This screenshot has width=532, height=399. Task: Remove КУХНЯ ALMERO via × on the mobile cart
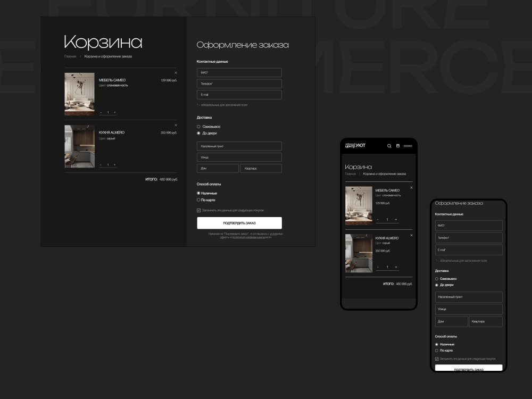pyautogui.click(x=411, y=235)
